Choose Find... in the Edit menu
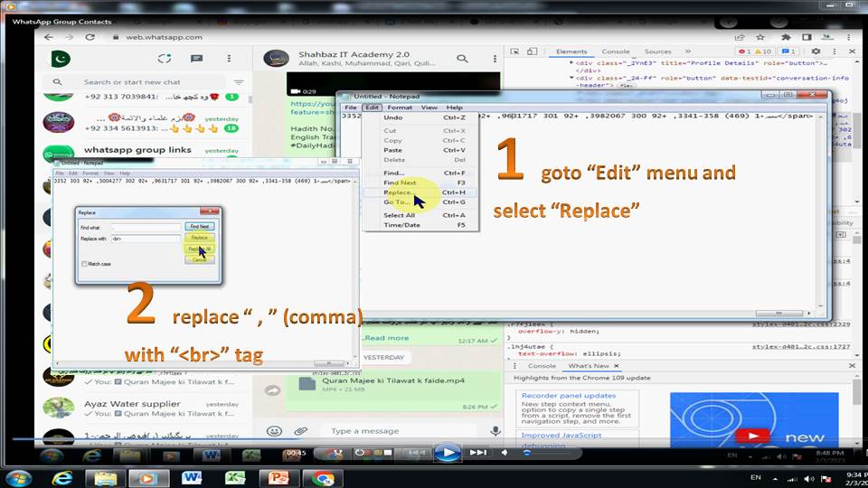 [x=420, y=174]
